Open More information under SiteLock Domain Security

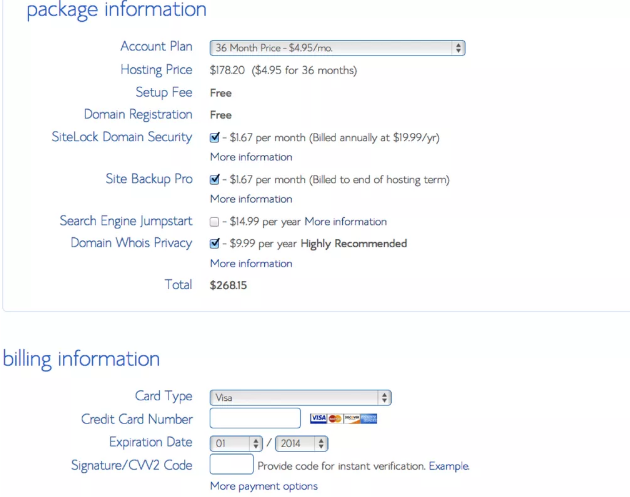click(x=251, y=157)
